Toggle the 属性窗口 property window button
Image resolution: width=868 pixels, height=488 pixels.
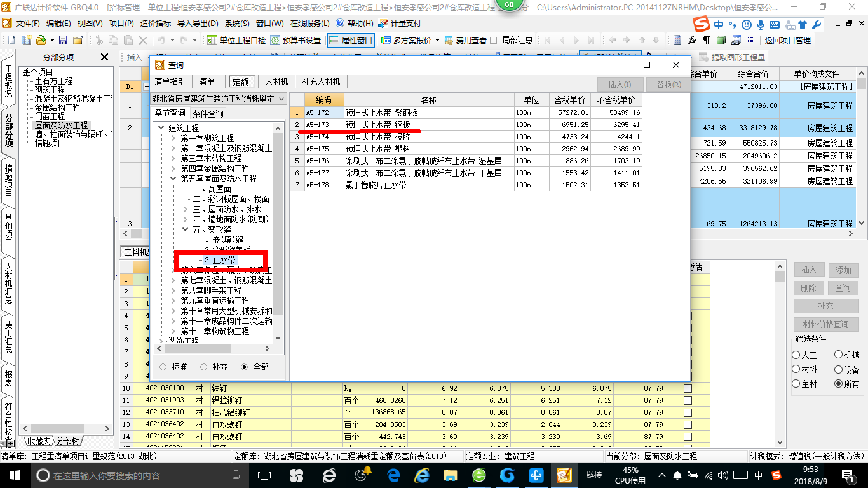click(351, 40)
